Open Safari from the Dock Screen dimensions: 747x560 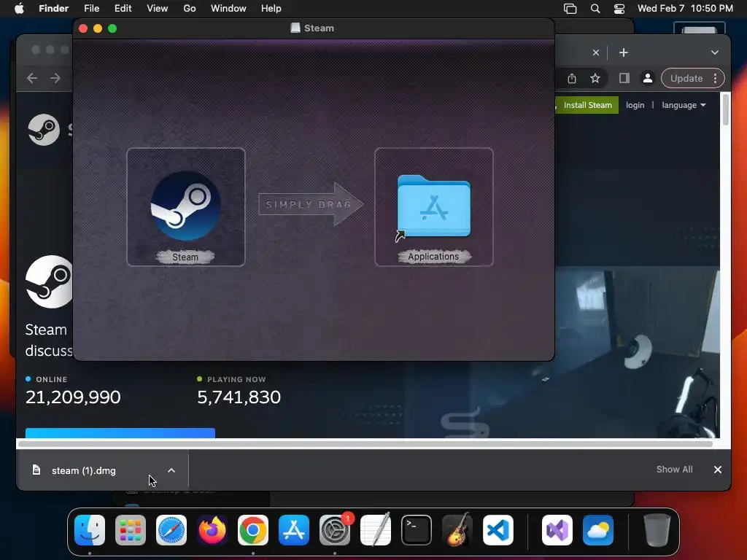(x=171, y=530)
